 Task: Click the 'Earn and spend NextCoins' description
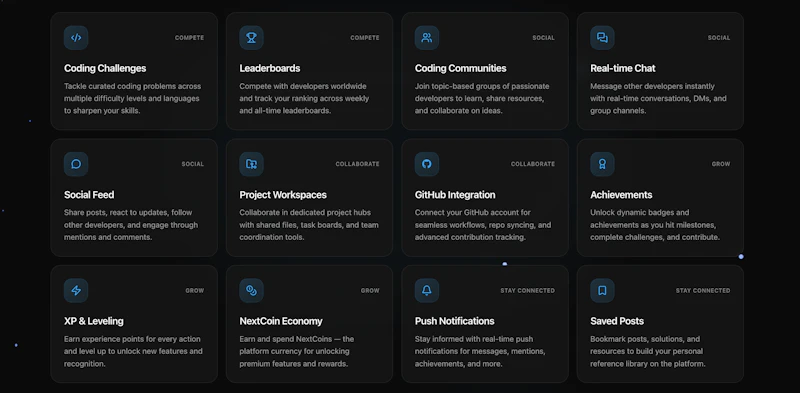[x=296, y=352]
